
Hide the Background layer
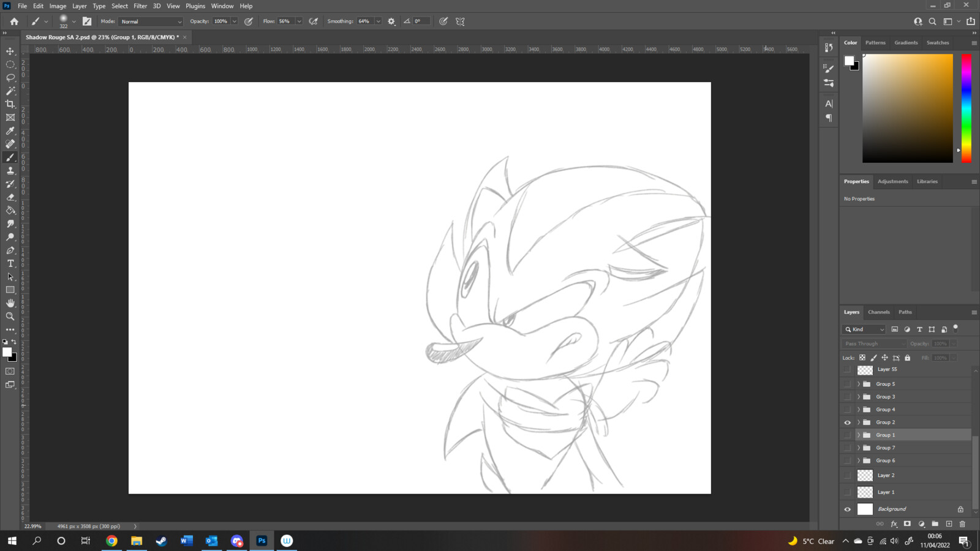click(848, 509)
